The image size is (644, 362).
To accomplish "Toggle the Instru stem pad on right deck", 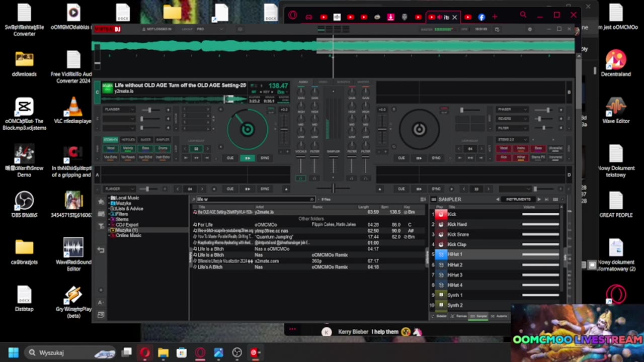I will [521, 148].
